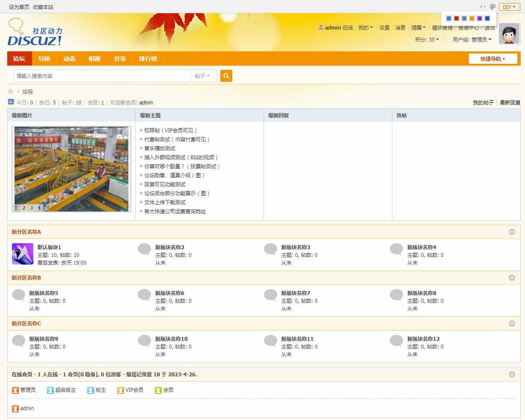Open the topic 各大快递公司运费查询地址
Screen dimensions: 525x420
click(175, 211)
